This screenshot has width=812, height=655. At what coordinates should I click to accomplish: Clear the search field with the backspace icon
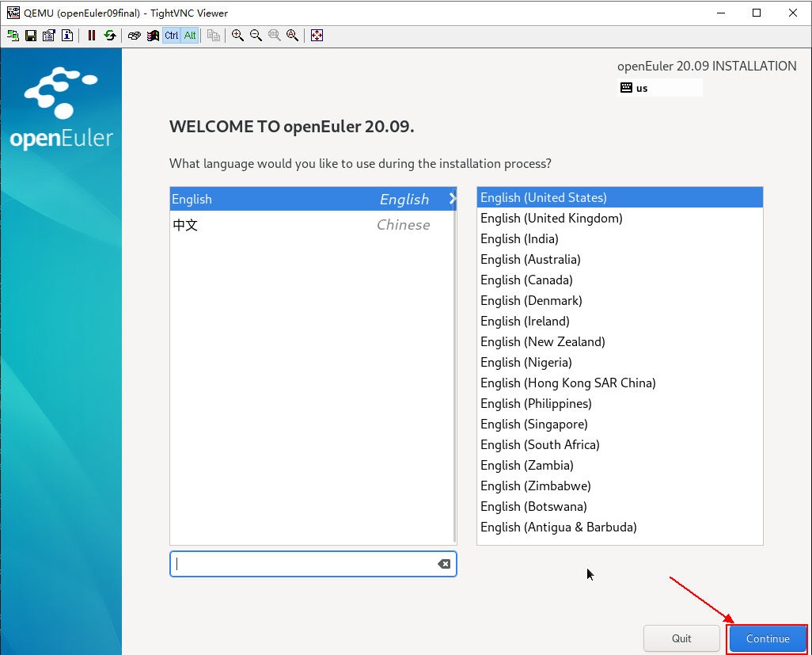click(444, 564)
